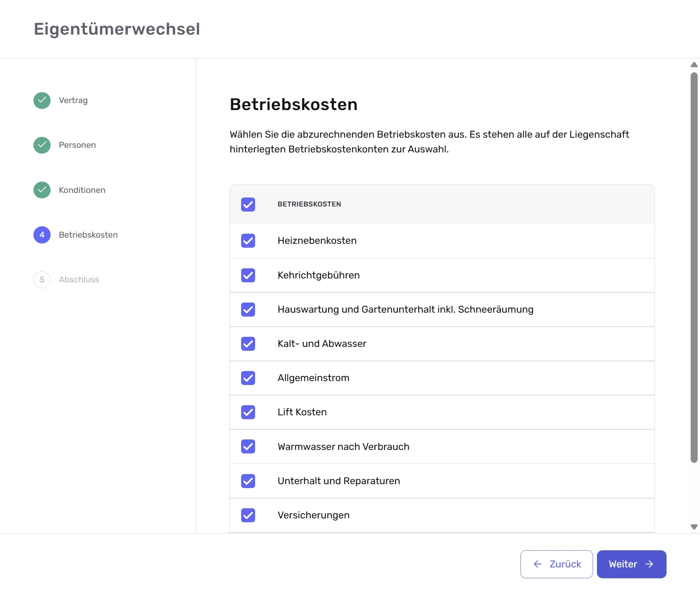Screen dimensions: 700x595
Task: Select the Betriebskosten step label
Action: tap(88, 235)
